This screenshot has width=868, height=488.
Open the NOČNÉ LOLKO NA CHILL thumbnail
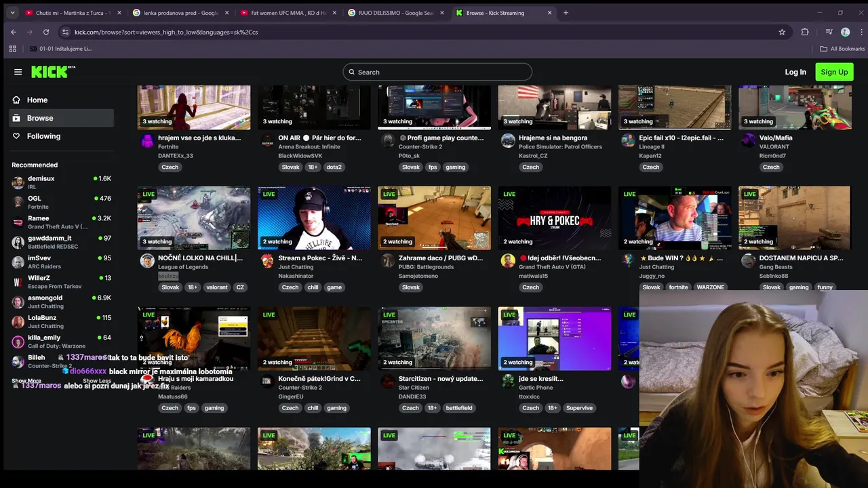tap(194, 218)
